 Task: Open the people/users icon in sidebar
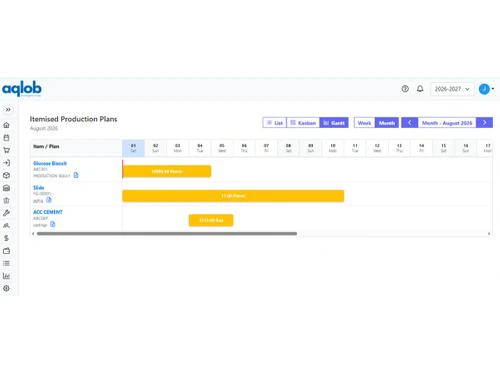point(6,225)
